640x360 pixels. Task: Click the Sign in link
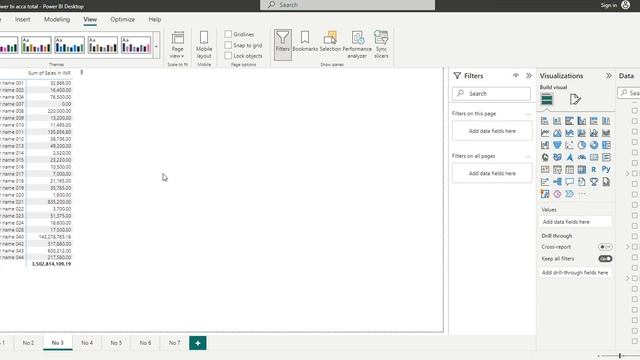[609, 5]
